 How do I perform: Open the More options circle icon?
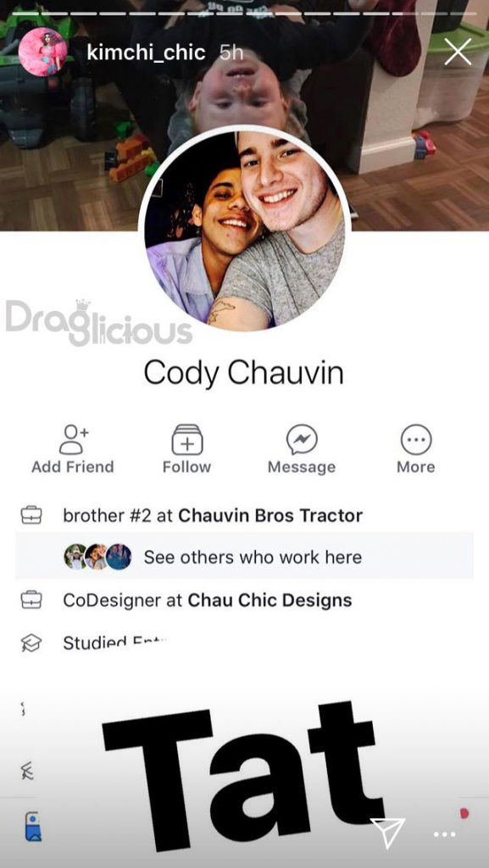coord(416,440)
